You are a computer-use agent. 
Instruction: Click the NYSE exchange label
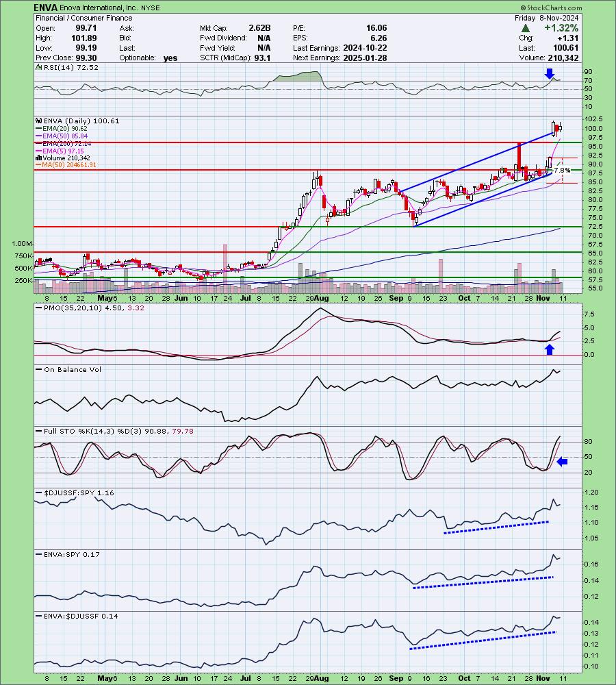[x=150, y=8]
